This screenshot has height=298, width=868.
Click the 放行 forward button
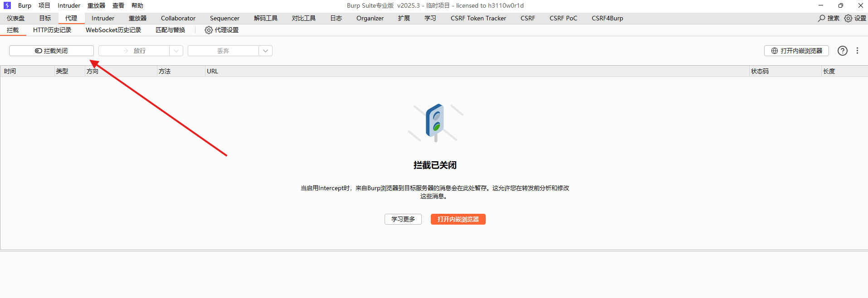click(x=134, y=51)
